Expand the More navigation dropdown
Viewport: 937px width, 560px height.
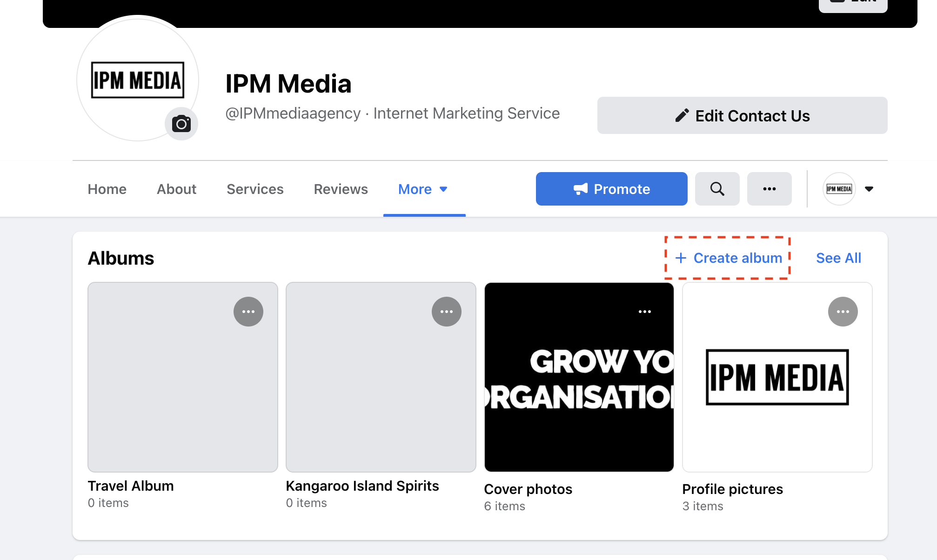point(423,189)
